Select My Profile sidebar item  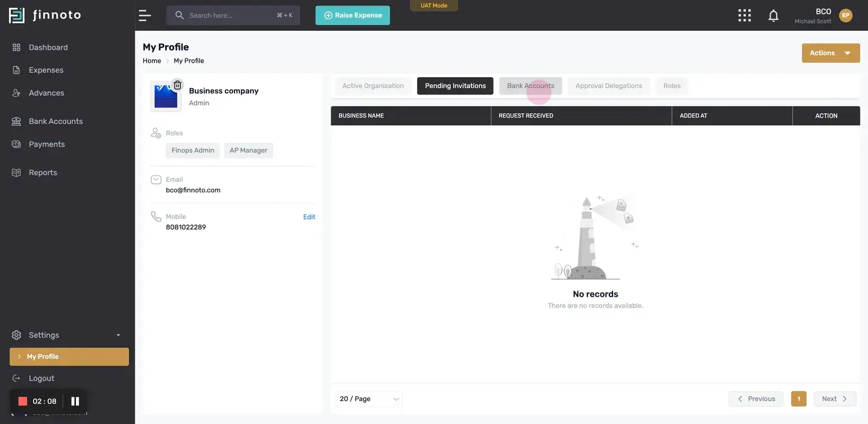point(69,356)
